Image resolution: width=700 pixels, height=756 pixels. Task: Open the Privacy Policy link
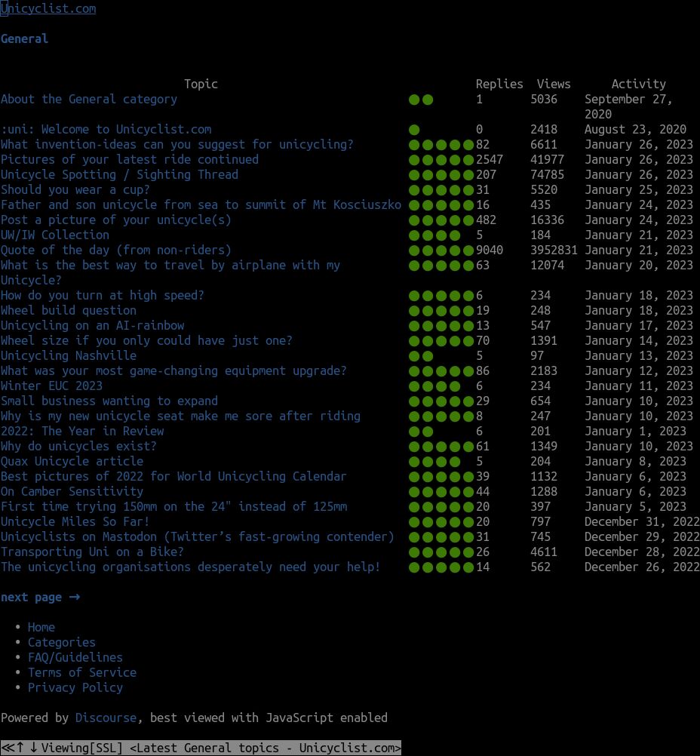[75, 688]
